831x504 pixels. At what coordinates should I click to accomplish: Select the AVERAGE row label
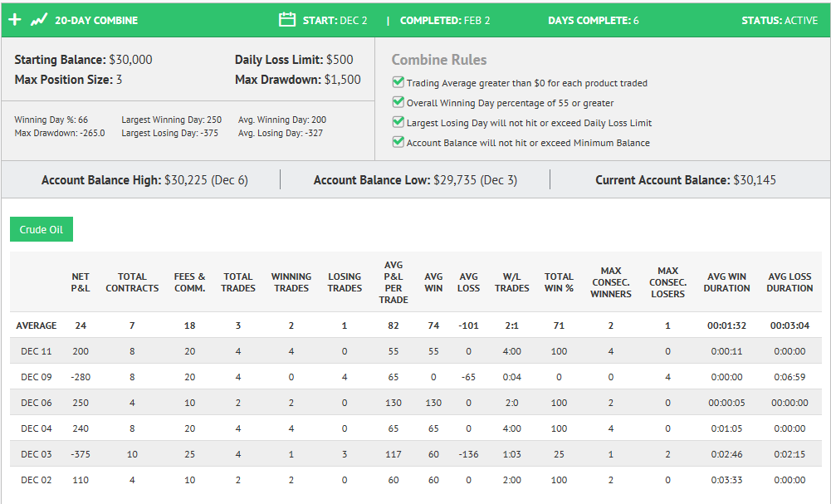(x=36, y=325)
